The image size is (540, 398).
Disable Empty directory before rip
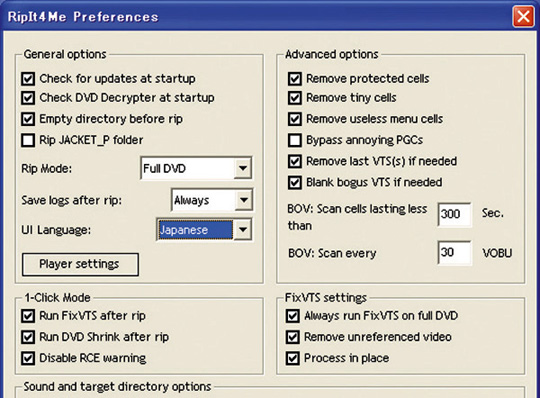tap(28, 119)
